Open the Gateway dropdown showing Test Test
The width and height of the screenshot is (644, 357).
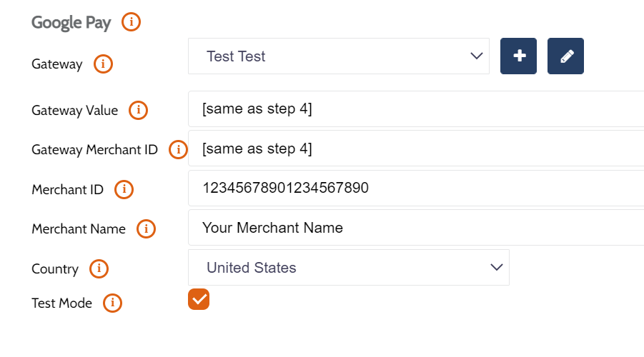coord(338,56)
